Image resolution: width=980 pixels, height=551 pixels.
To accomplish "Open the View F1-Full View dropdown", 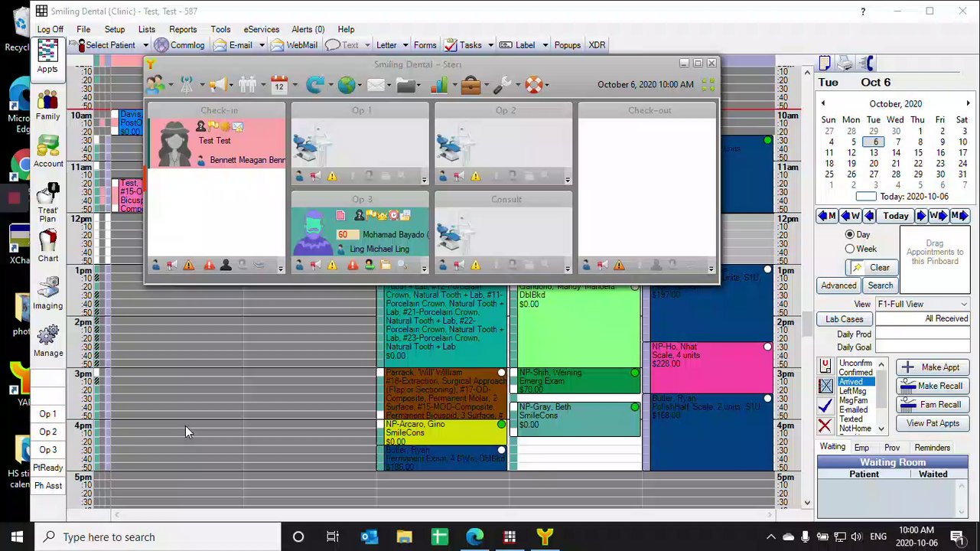I will pyautogui.click(x=923, y=304).
